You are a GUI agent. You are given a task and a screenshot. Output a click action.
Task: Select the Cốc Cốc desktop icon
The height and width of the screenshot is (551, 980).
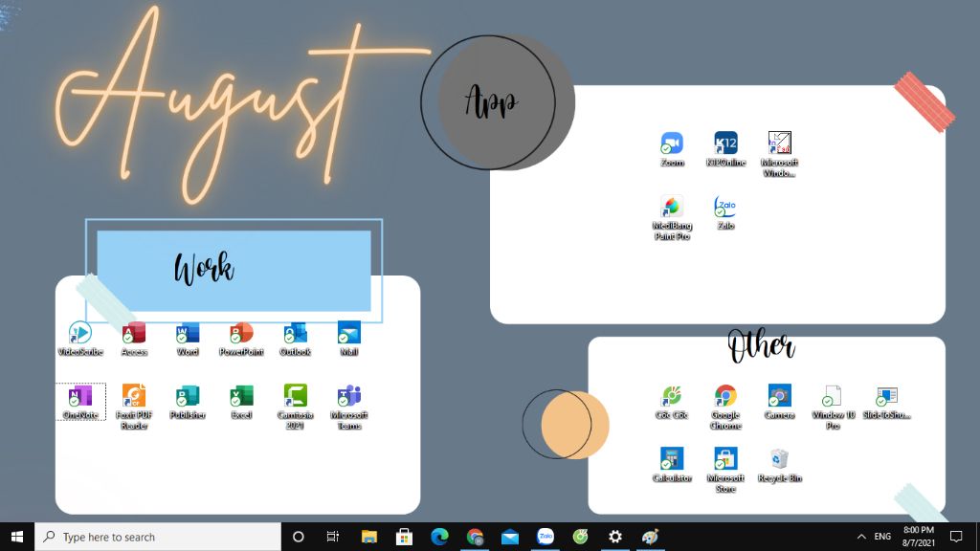point(672,401)
